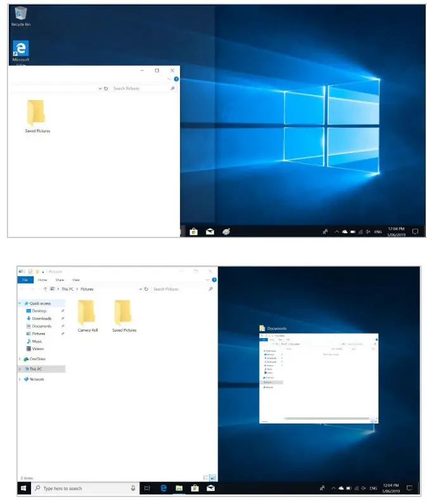Open the Microsoft Edge desktop shortcut
Image resolution: width=427 pixels, height=504 pixels.
tap(21, 51)
